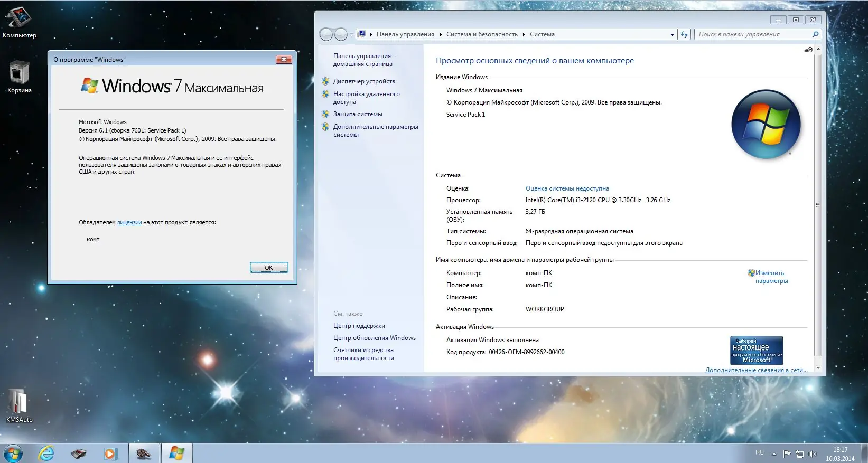The image size is (868, 463).
Task: Click the Back arrow in System window
Action: [x=326, y=34]
